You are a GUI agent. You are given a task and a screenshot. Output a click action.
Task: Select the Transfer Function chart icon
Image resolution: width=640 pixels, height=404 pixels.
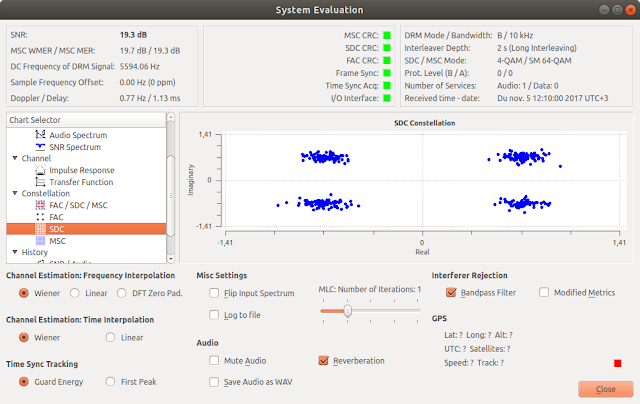(x=40, y=182)
